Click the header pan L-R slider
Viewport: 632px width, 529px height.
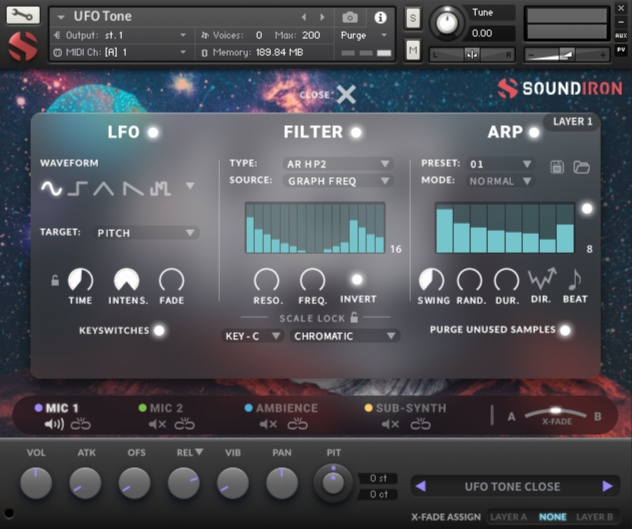point(472,54)
